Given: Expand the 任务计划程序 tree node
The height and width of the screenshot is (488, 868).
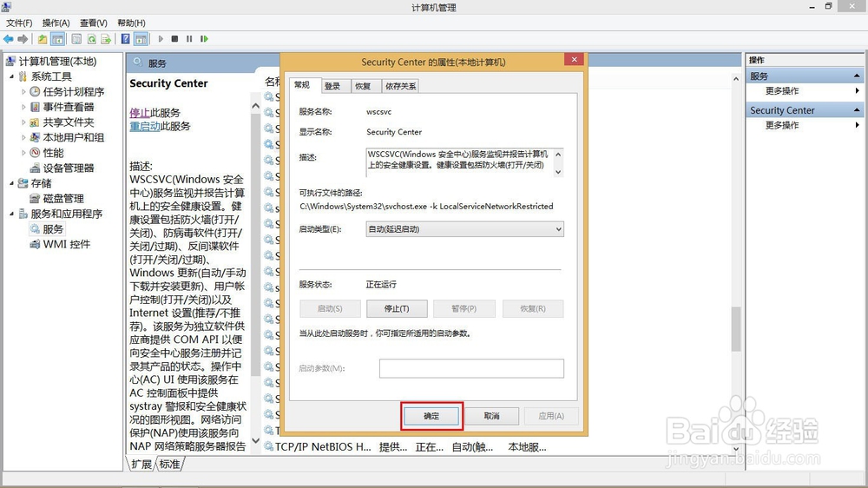Looking at the screenshot, I should [23, 91].
